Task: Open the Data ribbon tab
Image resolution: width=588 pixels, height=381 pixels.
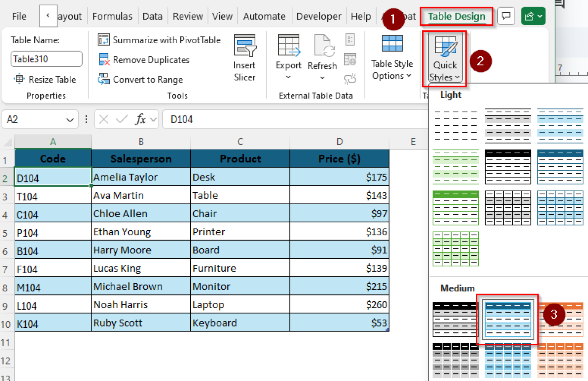Action: 152,16
